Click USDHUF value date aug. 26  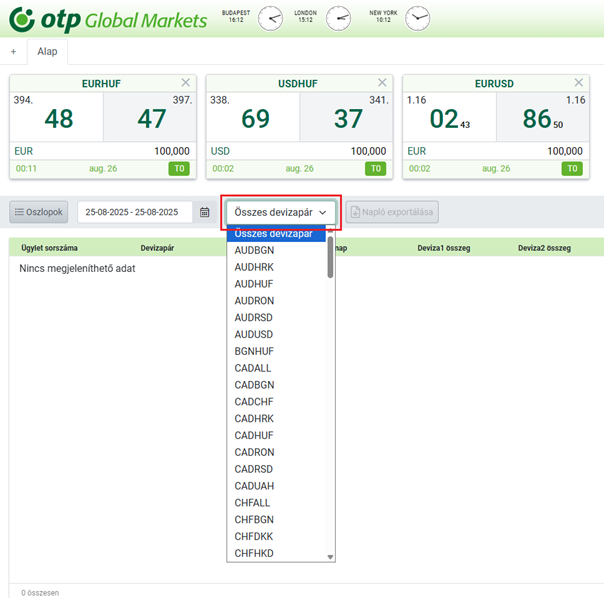click(x=299, y=169)
